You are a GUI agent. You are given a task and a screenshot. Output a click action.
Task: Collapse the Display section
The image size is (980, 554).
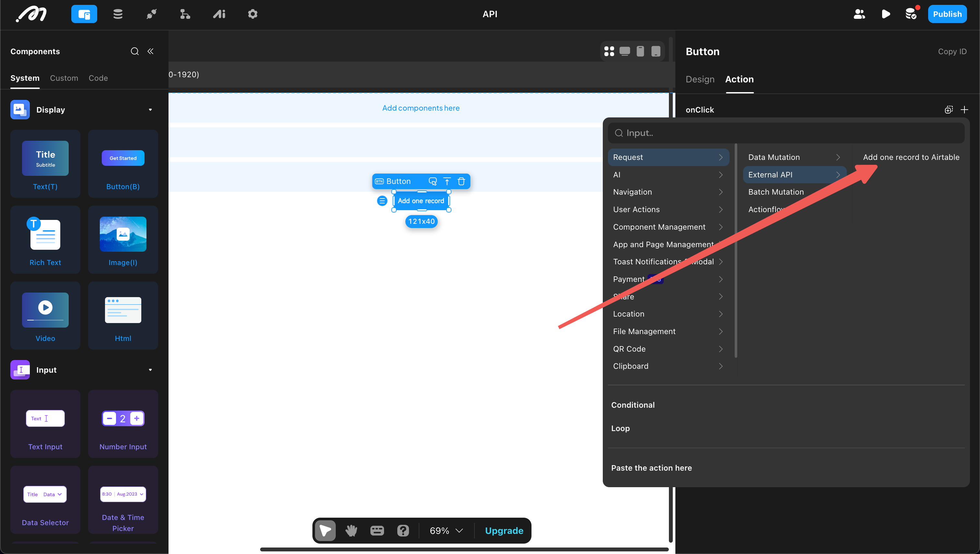click(x=150, y=110)
